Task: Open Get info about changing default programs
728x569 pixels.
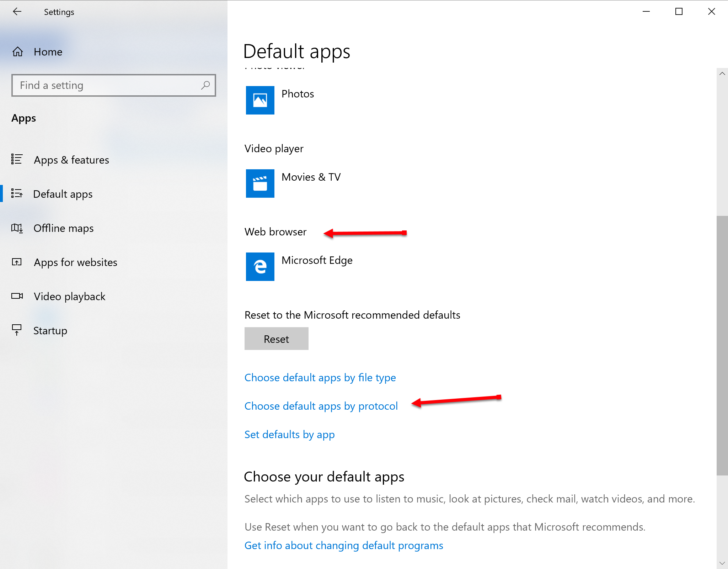Action: click(343, 545)
